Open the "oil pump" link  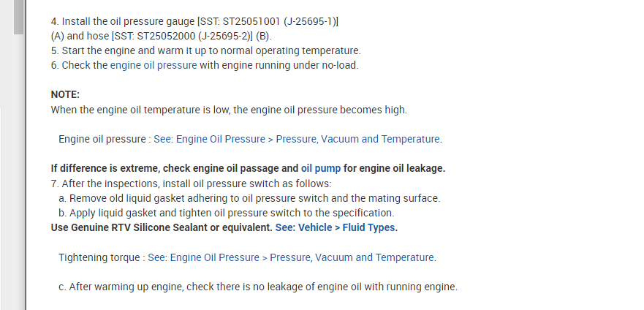pyautogui.click(x=321, y=168)
